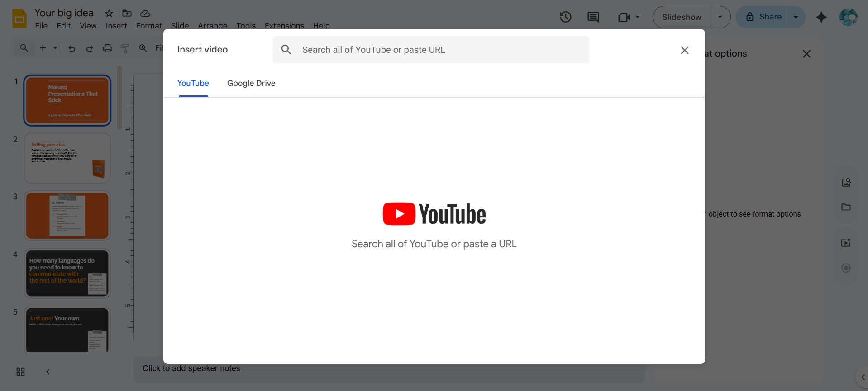The height and width of the screenshot is (391, 868).
Task: Open the Arrange menu
Action: [x=212, y=26]
